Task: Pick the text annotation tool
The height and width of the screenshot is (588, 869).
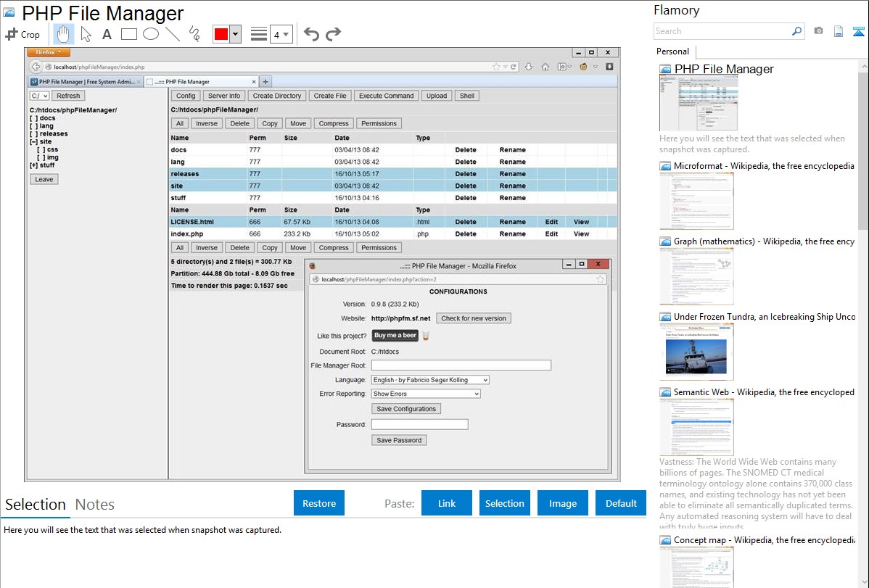Action: pyautogui.click(x=107, y=34)
